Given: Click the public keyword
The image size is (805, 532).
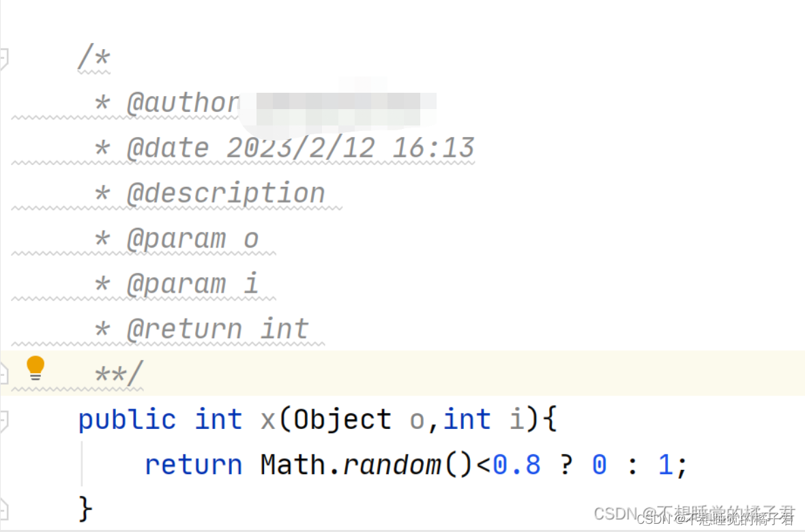Looking at the screenshot, I should tap(128, 420).
